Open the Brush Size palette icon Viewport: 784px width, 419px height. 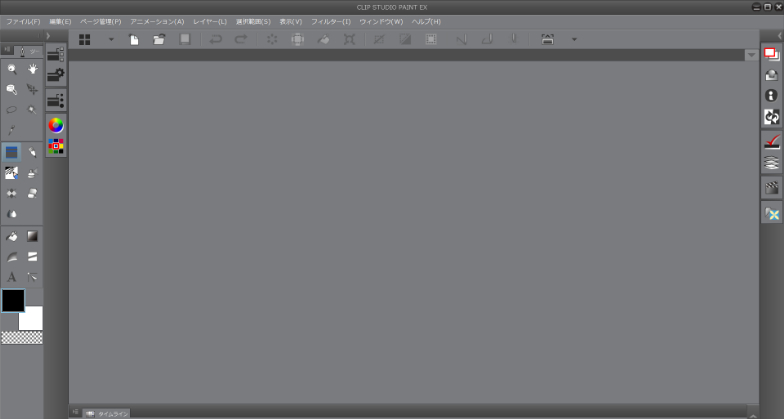coord(56,100)
